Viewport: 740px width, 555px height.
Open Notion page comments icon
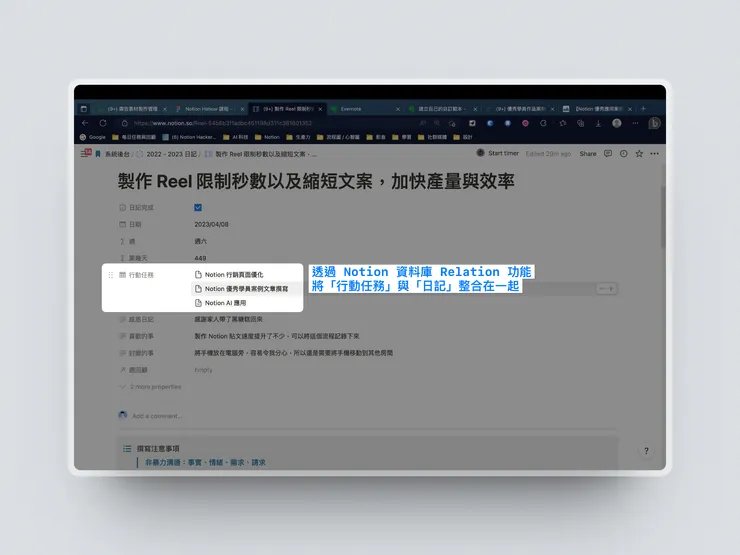tap(608, 153)
